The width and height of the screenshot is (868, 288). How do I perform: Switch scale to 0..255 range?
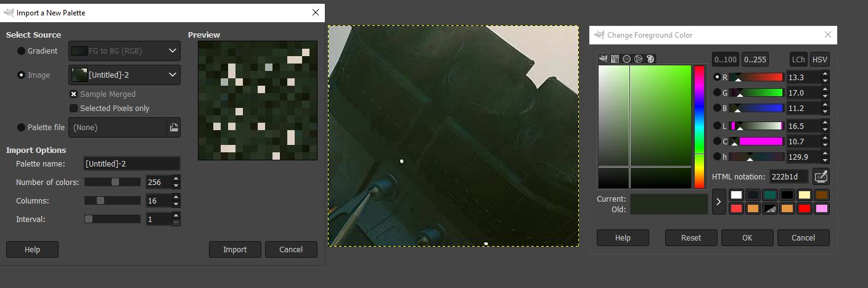coord(755,60)
